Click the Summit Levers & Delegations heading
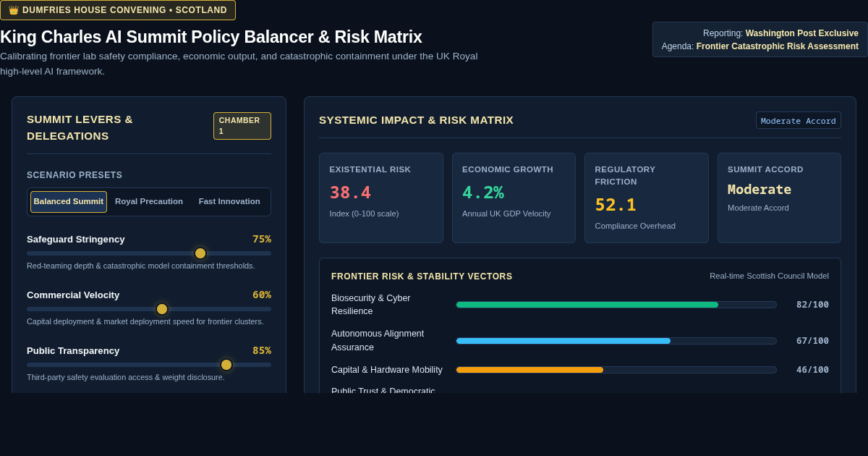The width and height of the screenshot is (868, 456). tap(80, 127)
